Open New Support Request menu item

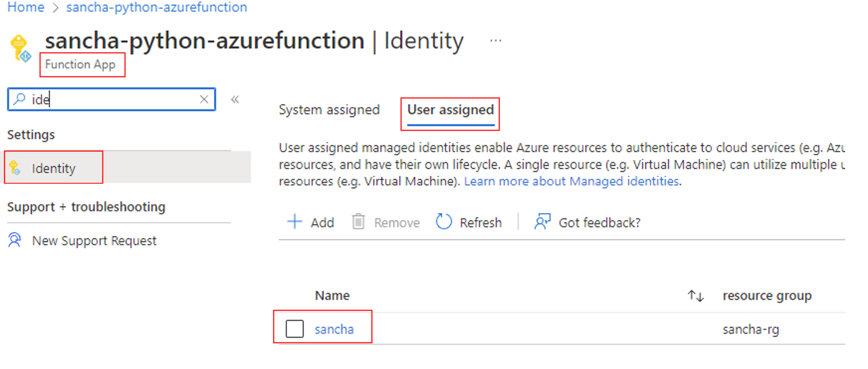point(94,241)
